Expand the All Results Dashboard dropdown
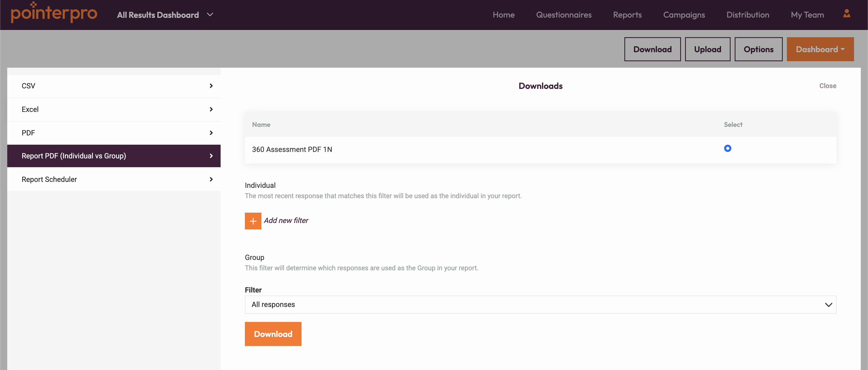This screenshot has width=868, height=370. [x=210, y=15]
